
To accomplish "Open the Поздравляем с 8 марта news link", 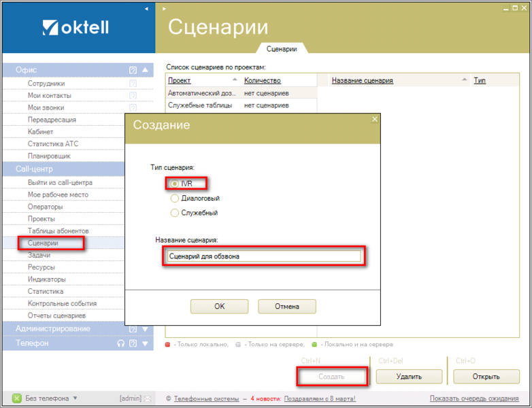I will click(x=320, y=398).
